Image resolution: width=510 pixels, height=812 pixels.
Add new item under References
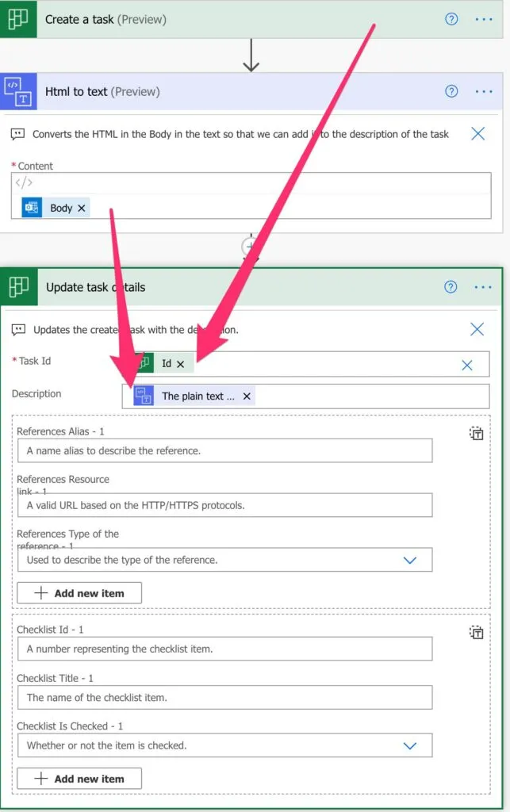point(79,593)
